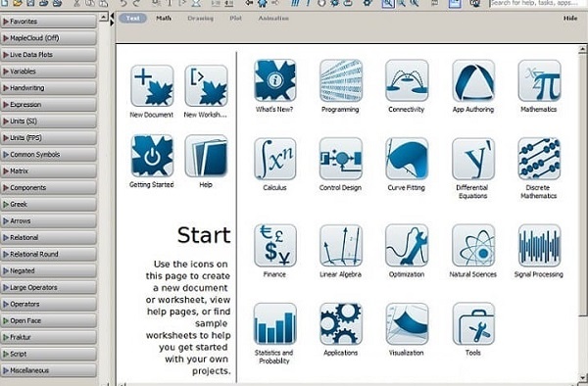Screen dimensions: 588x386
Task: Open the Tools toolbox icon
Action: tap(473, 324)
